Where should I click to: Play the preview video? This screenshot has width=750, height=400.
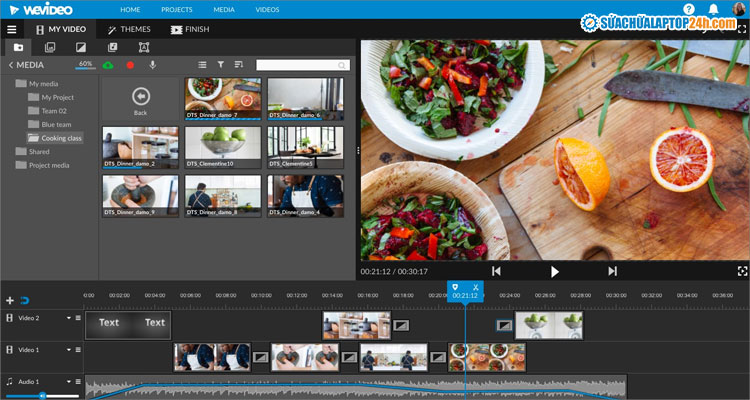point(554,272)
